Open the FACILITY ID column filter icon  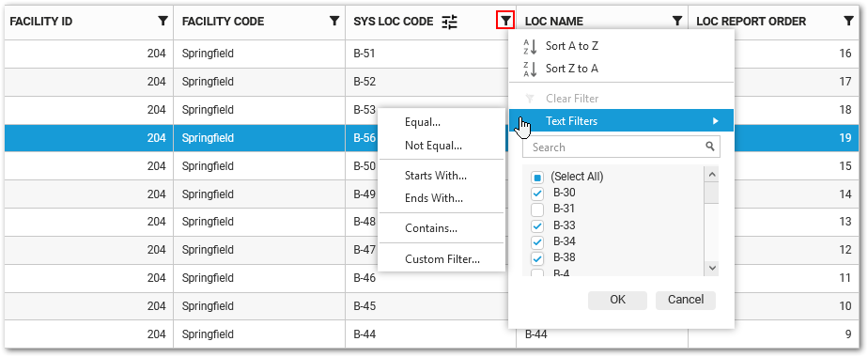point(163,21)
